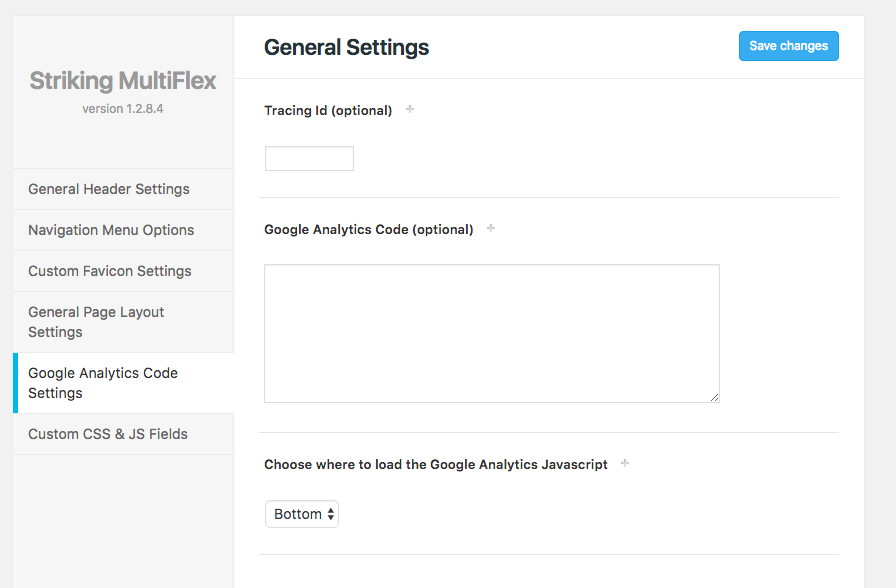Click the version 1.2.8.4 text
The image size is (896, 588).
(x=123, y=109)
